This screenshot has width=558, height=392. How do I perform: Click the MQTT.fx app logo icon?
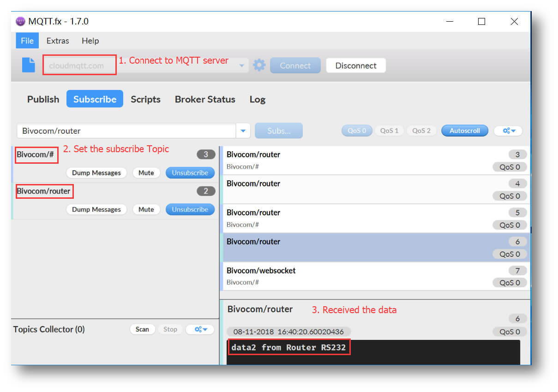click(20, 21)
